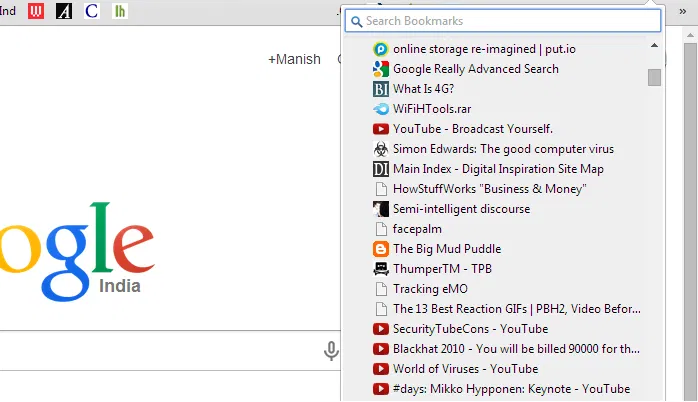Open The Big Mud Puddle Blogger bookmark
Image resolution: width=698 pixels, height=402 pixels.
pyautogui.click(x=446, y=249)
